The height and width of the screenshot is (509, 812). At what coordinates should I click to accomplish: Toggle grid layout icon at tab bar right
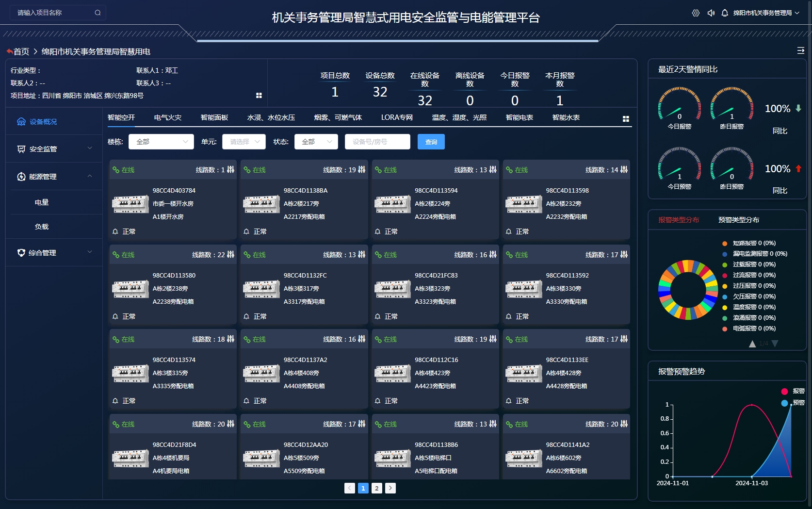point(626,118)
